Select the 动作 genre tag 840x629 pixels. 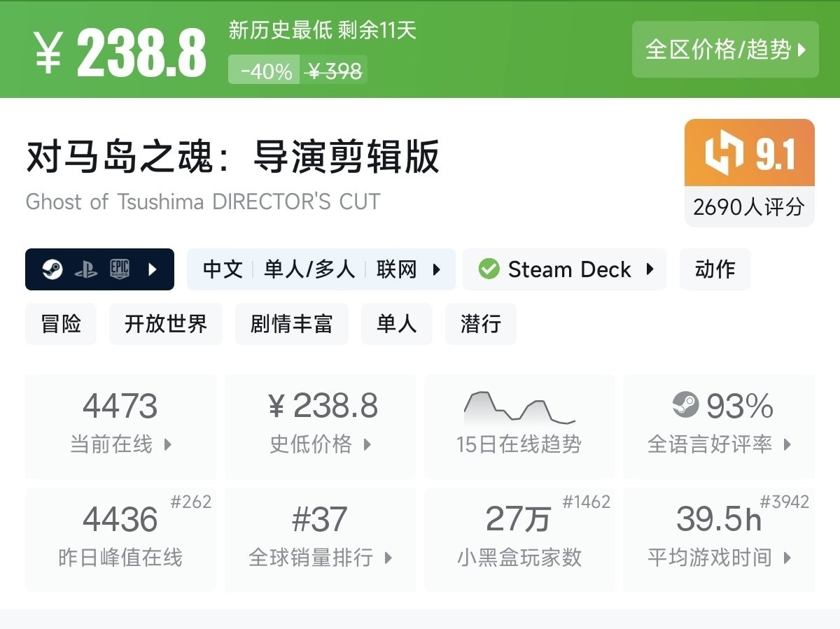(715, 269)
